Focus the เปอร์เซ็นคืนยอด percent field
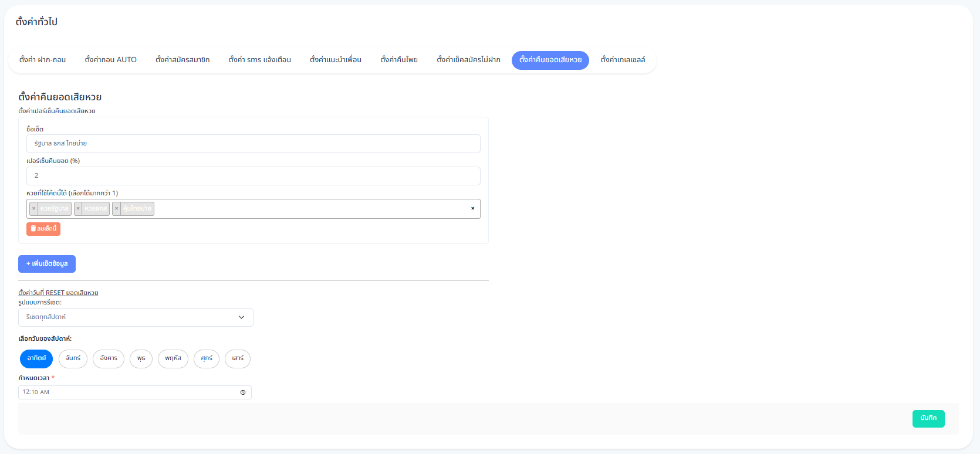 (253, 176)
